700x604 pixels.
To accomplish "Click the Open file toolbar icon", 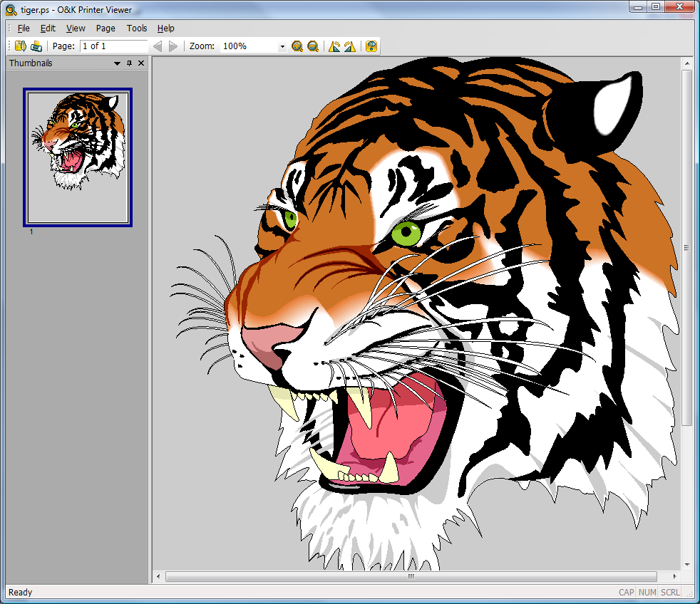I will [20, 46].
